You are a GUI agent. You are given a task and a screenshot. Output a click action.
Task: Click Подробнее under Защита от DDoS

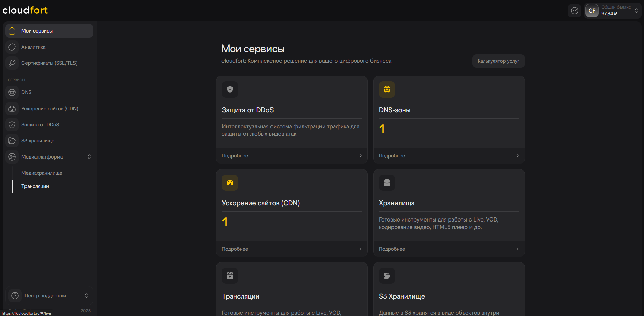coord(235,156)
